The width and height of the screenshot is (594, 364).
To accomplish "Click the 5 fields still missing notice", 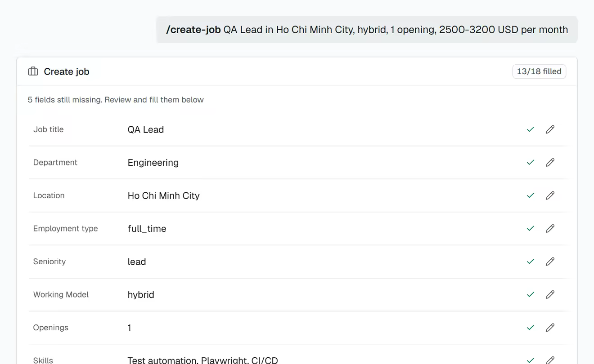I will point(116,100).
